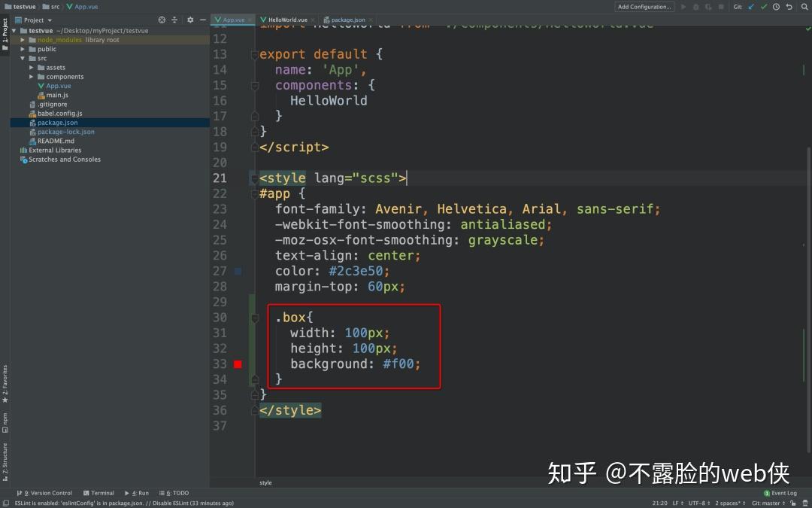Collapse the style block with its fold arrow
The height and width of the screenshot is (508, 812).
point(253,178)
